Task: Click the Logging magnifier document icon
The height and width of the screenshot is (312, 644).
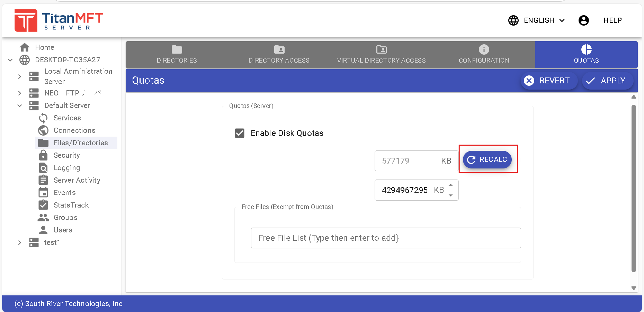Action: [x=43, y=168]
